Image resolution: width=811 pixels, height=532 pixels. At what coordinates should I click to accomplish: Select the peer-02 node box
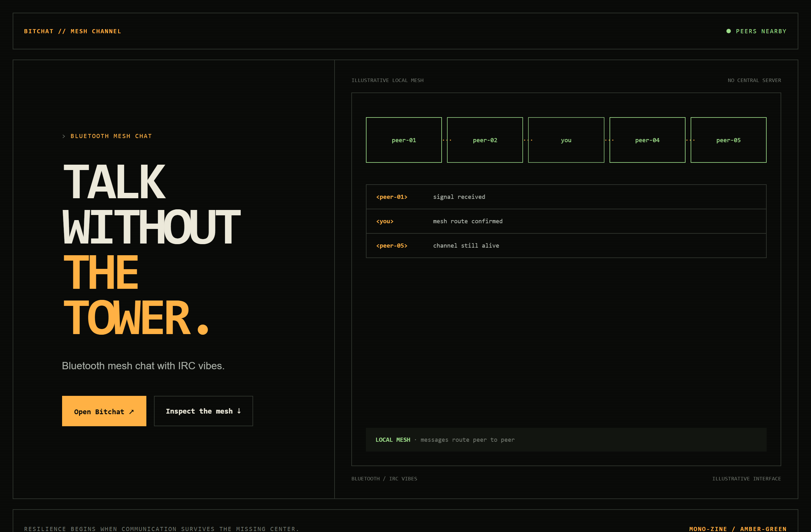click(485, 140)
